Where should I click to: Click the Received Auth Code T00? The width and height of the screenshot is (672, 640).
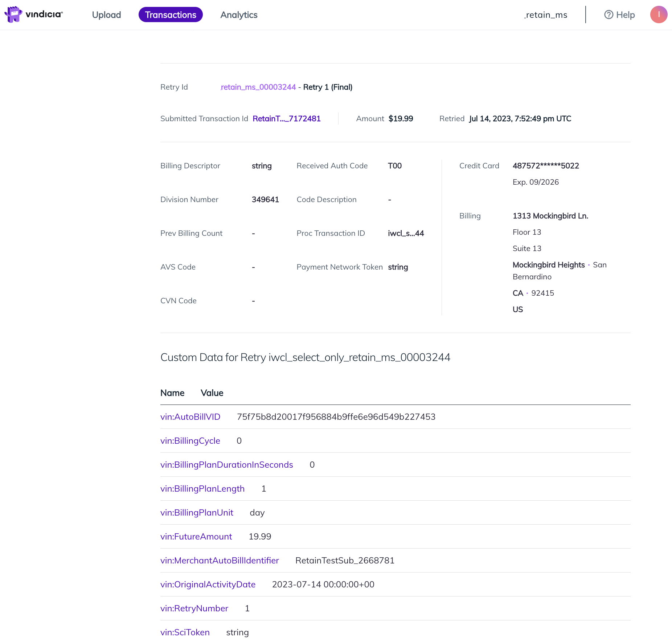395,166
